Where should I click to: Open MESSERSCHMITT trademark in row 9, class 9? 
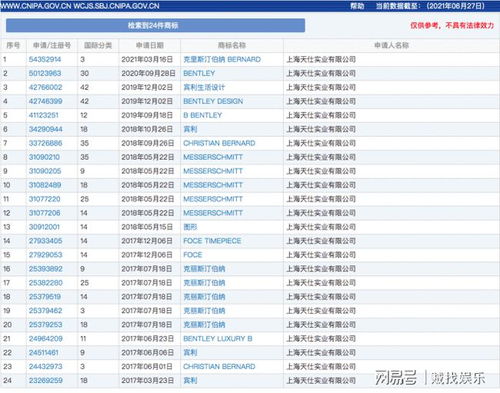[213, 171]
